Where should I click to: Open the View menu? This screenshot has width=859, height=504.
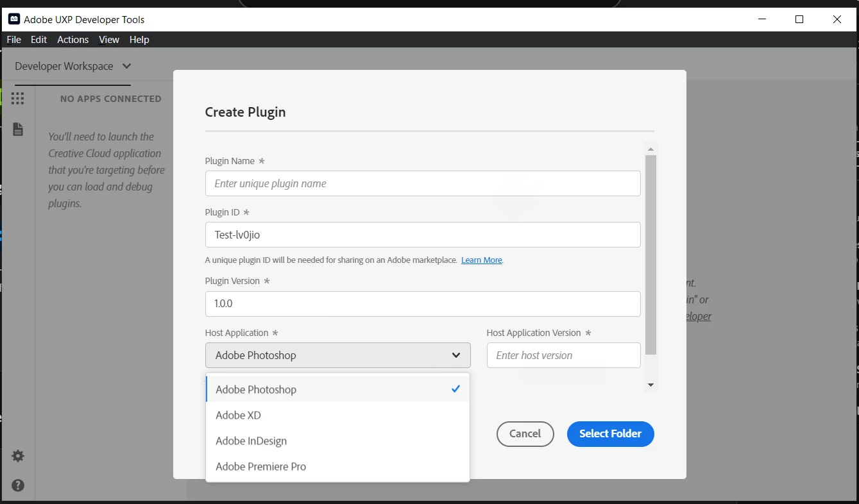(x=109, y=39)
